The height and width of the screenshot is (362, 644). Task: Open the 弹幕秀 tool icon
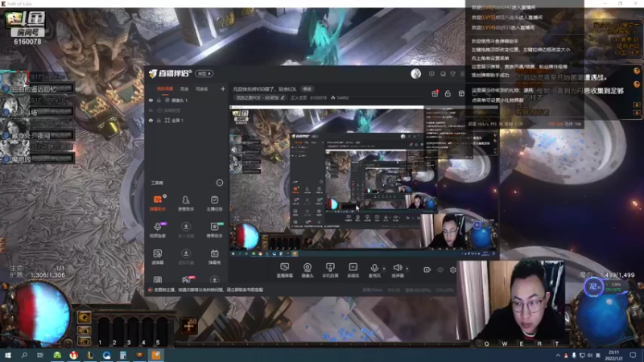pyautogui.click(x=214, y=257)
